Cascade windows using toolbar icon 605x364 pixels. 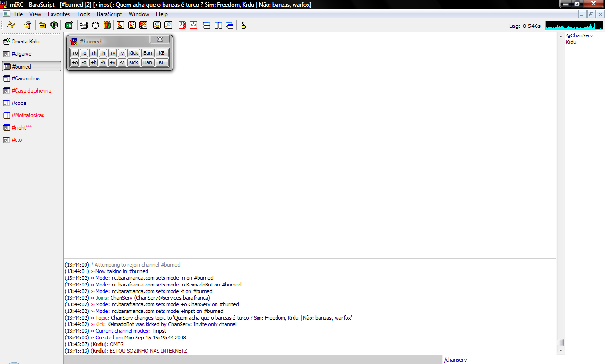click(230, 26)
